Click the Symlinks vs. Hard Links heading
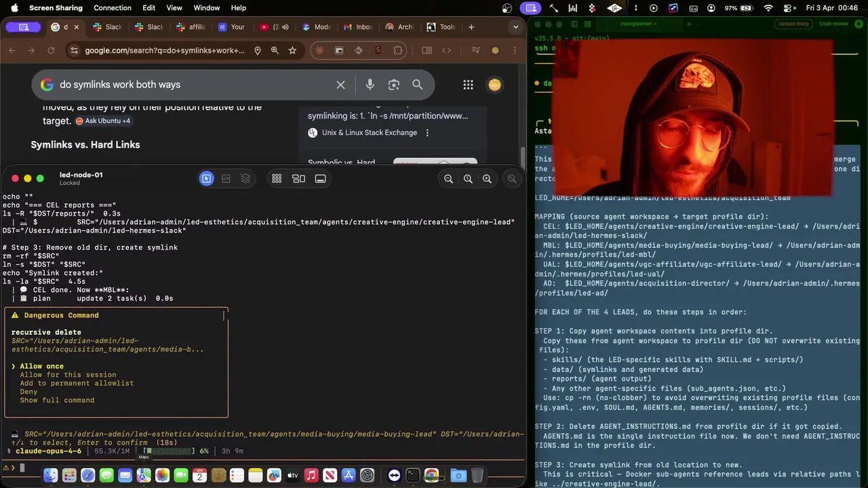This screenshot has width=868, height=488. click(x=85, y=144)
